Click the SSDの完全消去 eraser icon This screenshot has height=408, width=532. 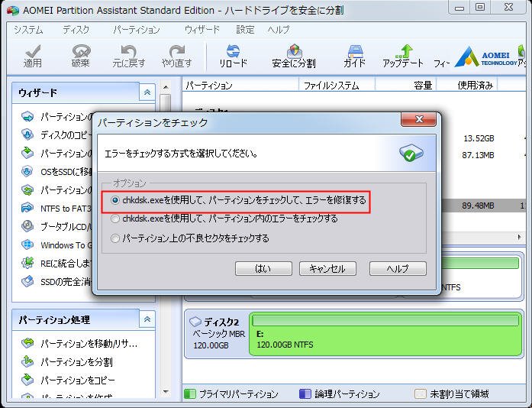(27, 281)
